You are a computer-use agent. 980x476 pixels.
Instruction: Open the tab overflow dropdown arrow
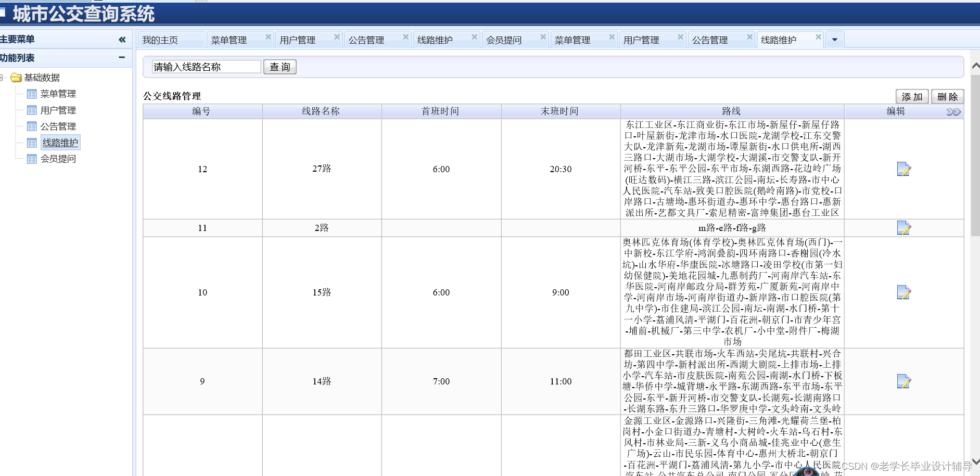point(834,39)
